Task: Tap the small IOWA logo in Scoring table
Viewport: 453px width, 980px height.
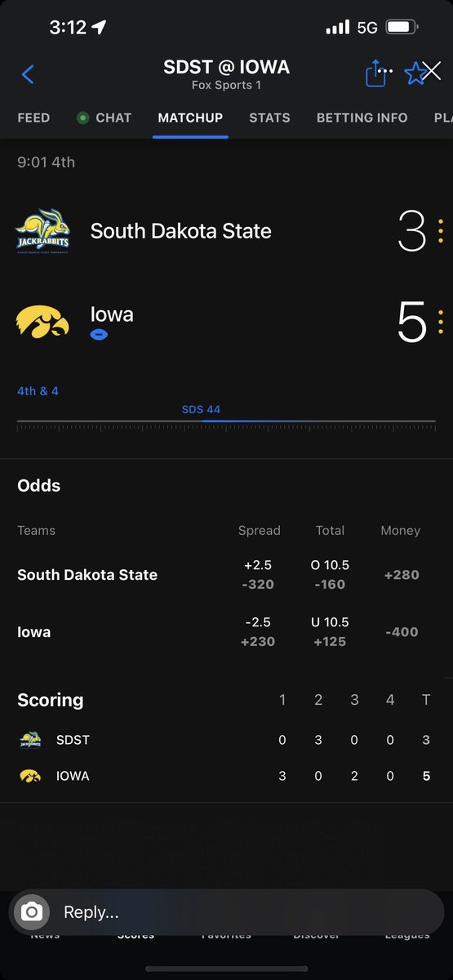Action: click(x=30, y=776)
